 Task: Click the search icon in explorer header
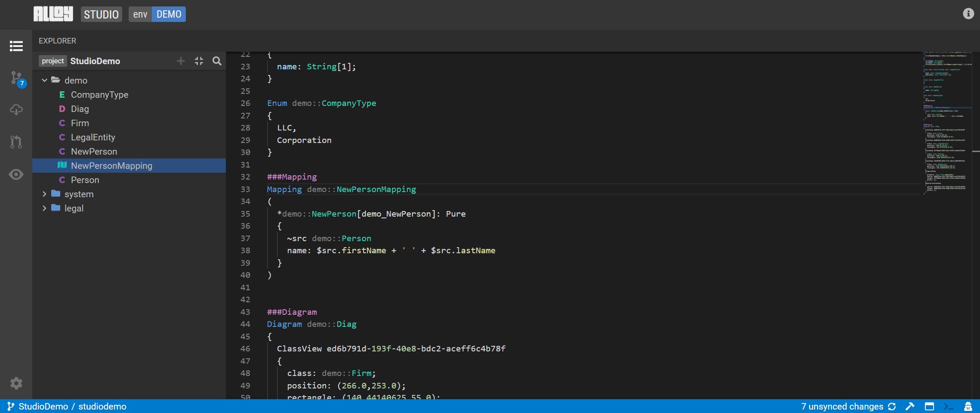point(217,61)
